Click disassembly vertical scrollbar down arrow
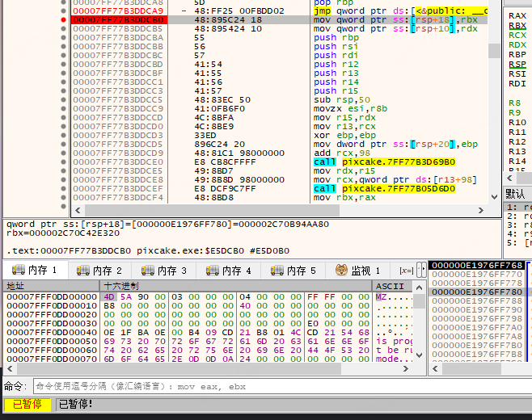This screenshot has width=532, height=420. (x=494, y=196)
